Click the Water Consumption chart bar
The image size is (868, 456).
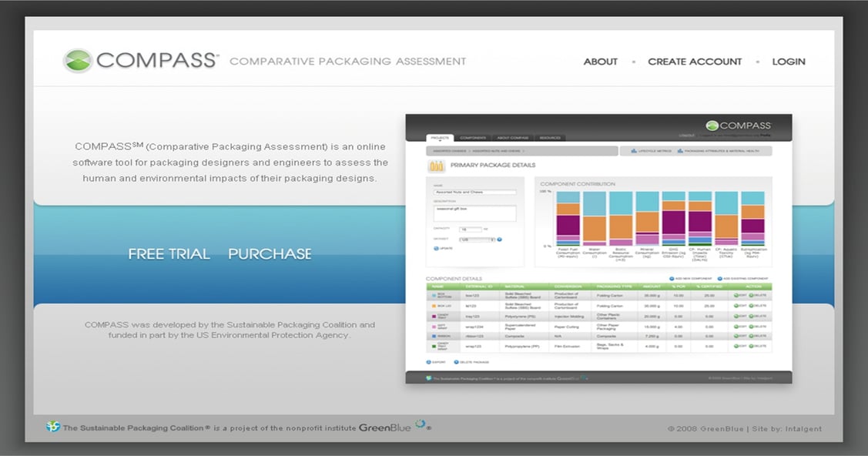(594, 218)
